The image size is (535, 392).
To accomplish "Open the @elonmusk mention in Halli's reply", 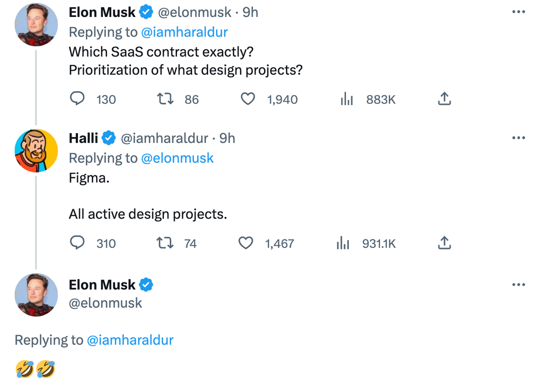I will pos(177,158).
